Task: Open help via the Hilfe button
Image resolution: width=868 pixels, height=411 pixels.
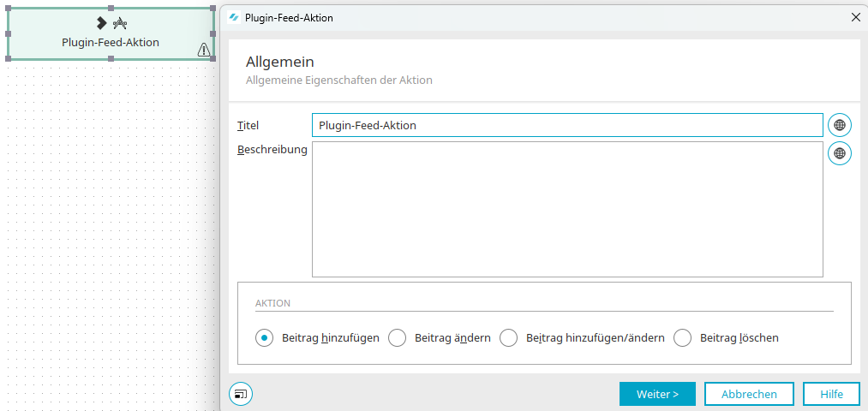Action: [x=831, y=395]
